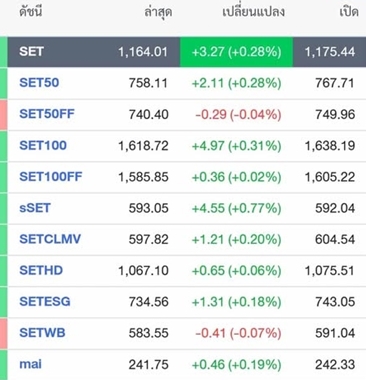Sort by the เปลี่ยนแปลง column header

(x=253, y=12)
